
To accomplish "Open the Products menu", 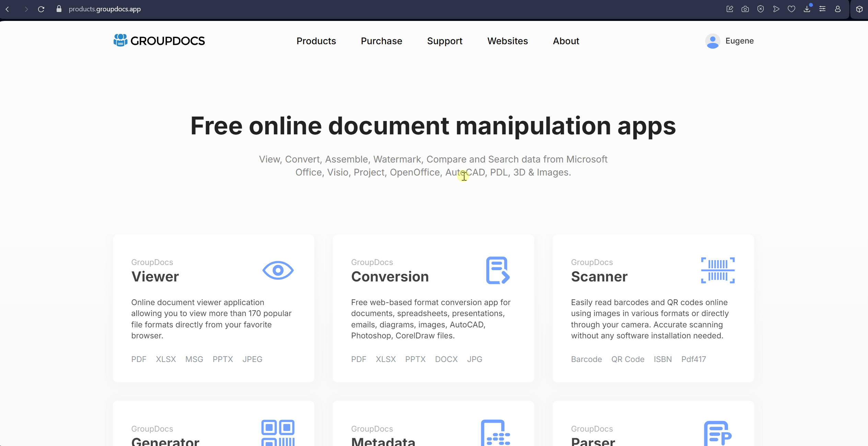I will click(x=316, y=41).
